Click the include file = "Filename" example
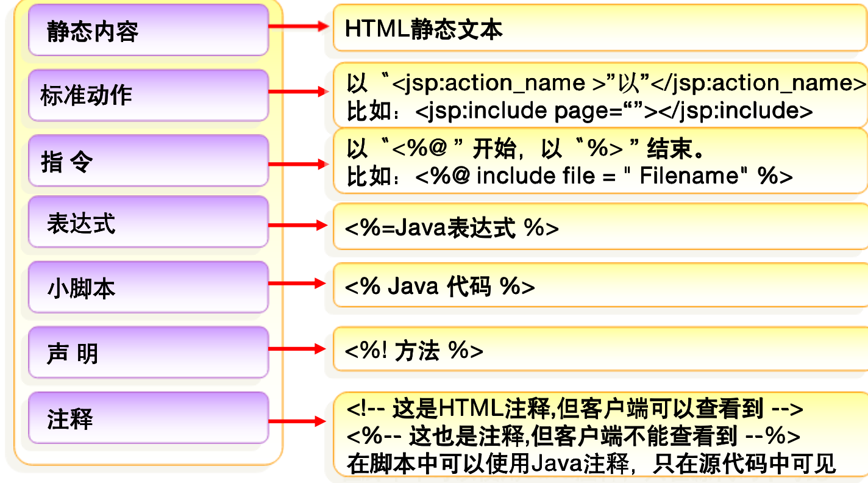The image size is (868, 483). pyautogui.click(x=570, y=176)
